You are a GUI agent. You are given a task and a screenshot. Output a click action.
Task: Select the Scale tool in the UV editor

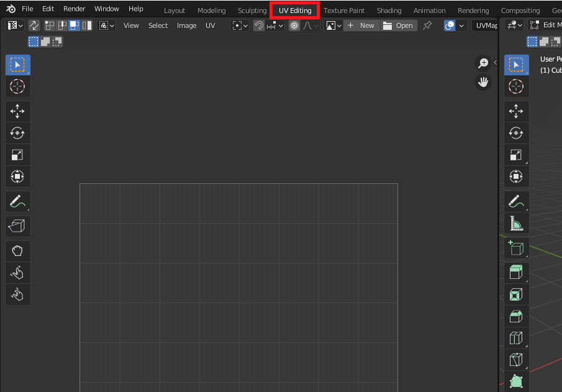(x=17, y=155)
